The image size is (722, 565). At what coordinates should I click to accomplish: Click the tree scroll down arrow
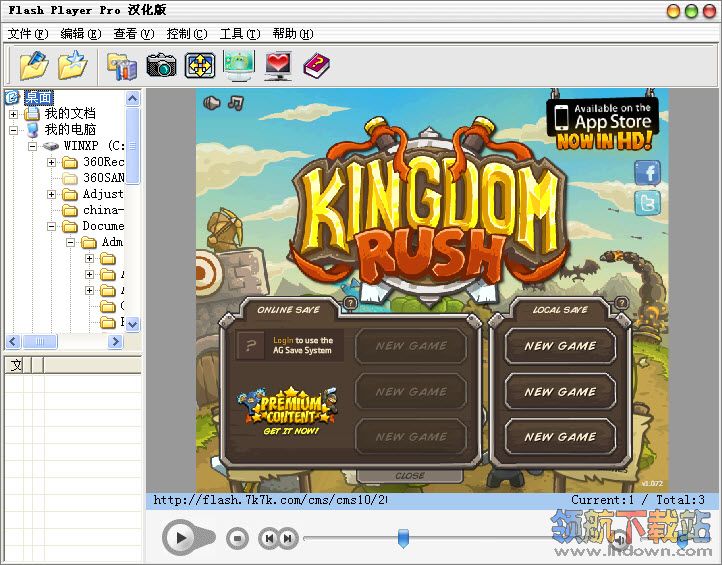(x=133, y=324)
